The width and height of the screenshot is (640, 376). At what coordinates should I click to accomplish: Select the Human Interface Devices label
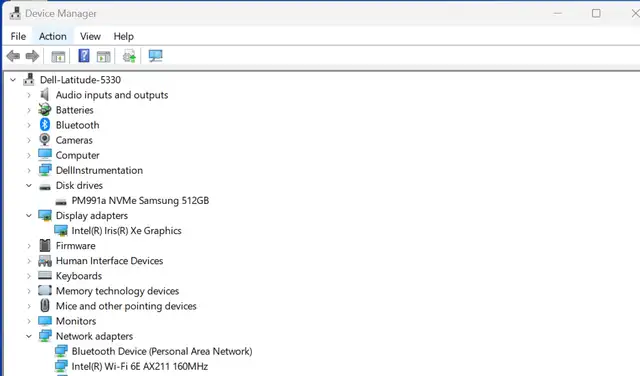[x=109, y=260]
